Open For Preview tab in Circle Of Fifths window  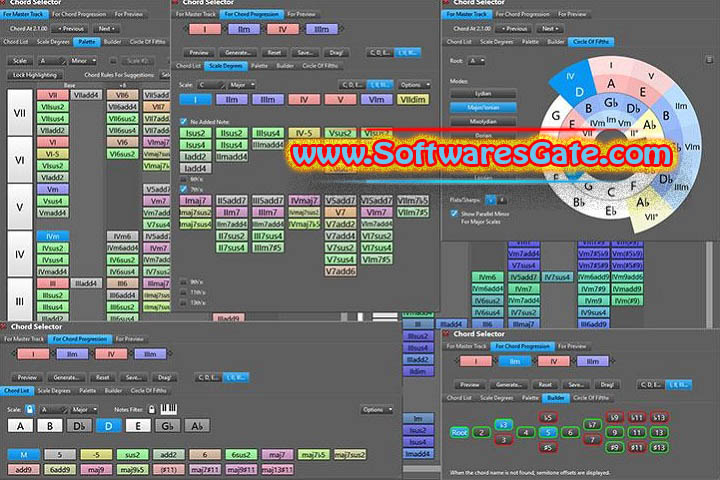click(x=572, y=14)
